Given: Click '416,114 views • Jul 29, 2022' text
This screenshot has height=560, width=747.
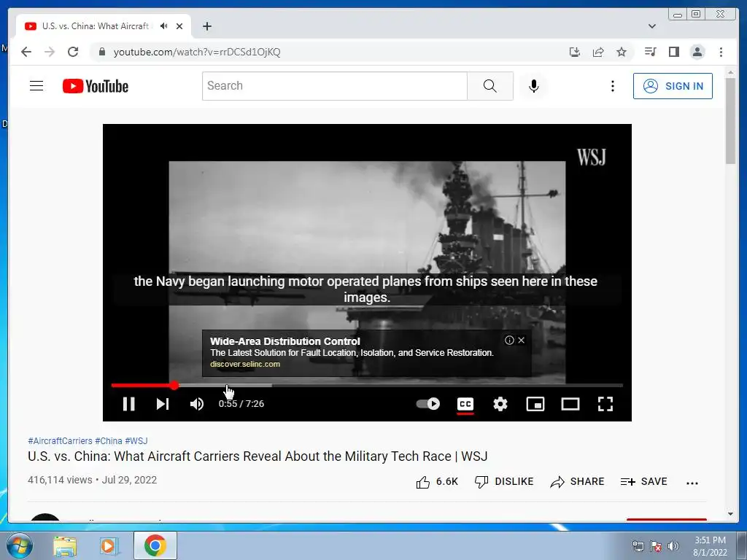Looking at the screenshot, I should (x=93, y=480).
